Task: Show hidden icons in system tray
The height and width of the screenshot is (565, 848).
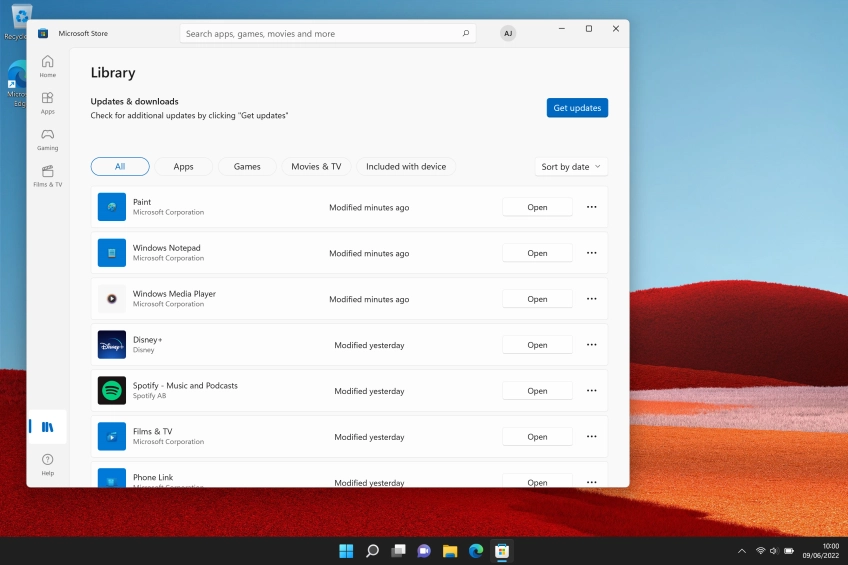Action: [741, 551]
